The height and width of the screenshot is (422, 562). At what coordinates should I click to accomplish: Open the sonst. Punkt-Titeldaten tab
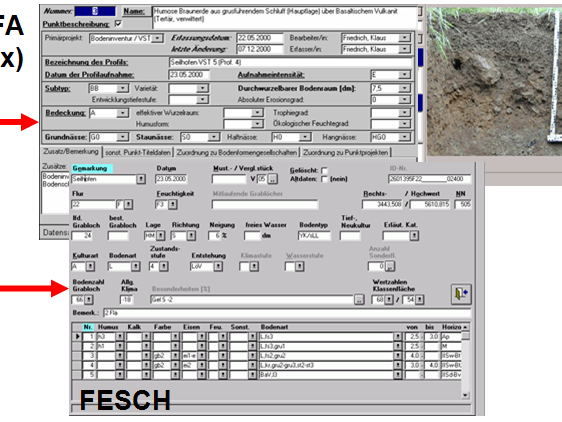(x=138, y=152)
